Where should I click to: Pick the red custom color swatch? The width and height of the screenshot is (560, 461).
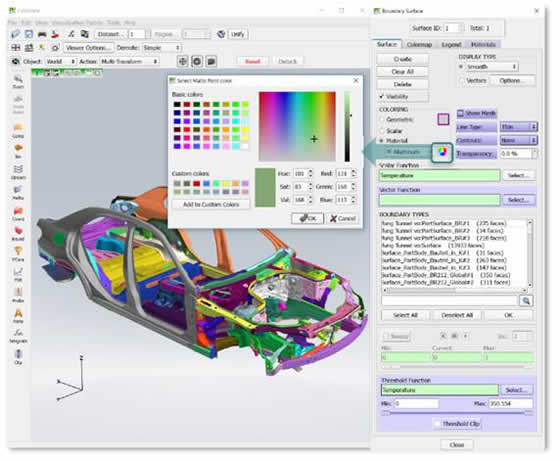tap(196, 183)
